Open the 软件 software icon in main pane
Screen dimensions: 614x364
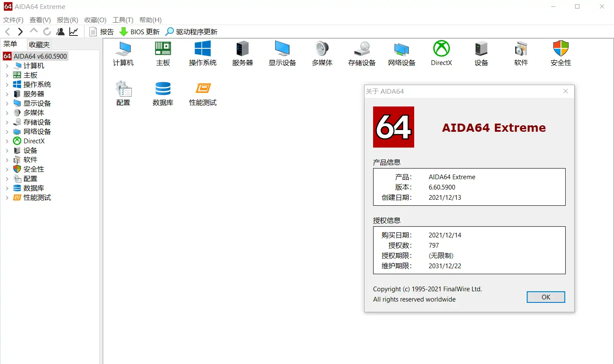521,54
